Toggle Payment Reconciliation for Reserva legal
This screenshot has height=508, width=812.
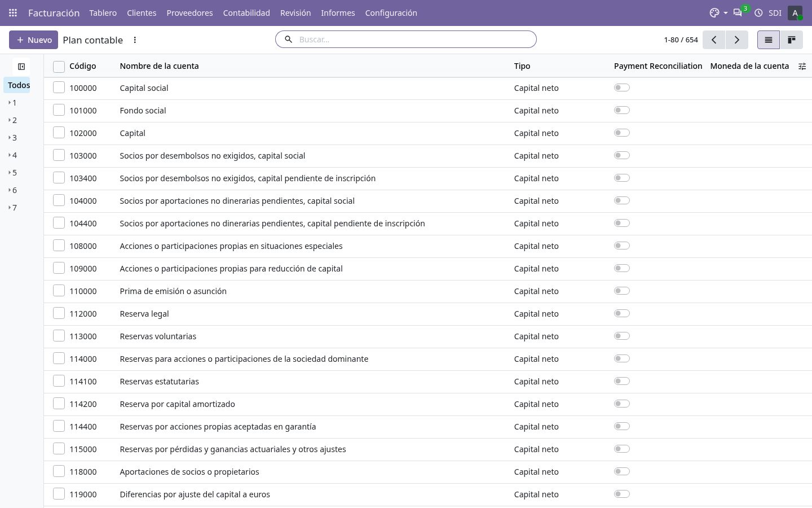pos(621,313)
